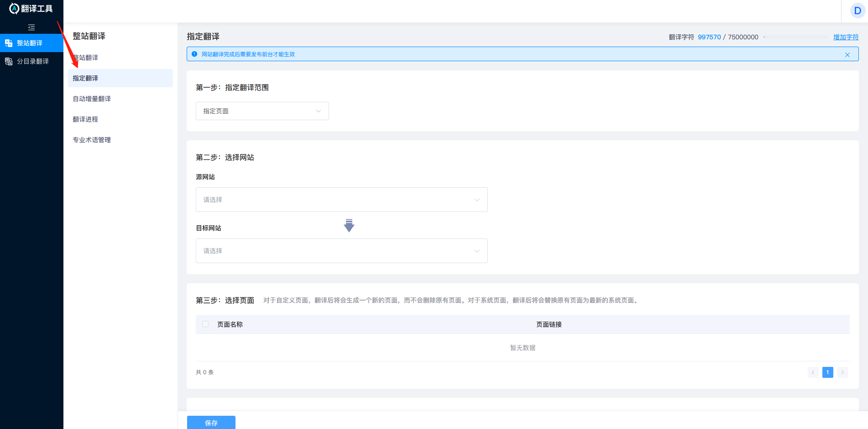The width and height of the screenshot is (868, 429).
Task: Select pagination page 1
Action: [x=827, y=372]
